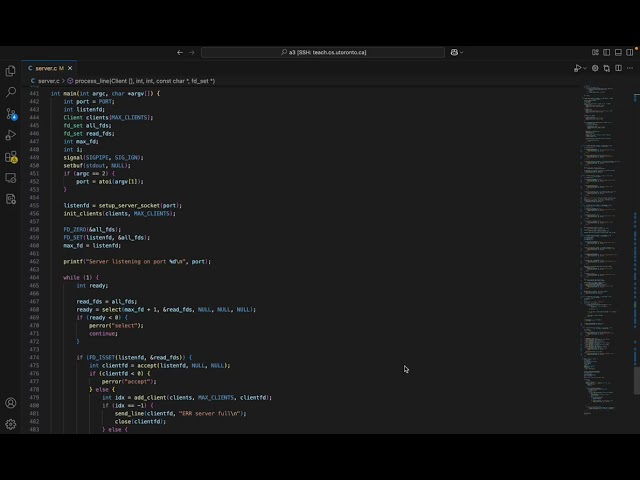The height and width of the screenshot is (480, 640).
Task: Click 'close(clientfd)' on line 482
Action: [140, 422]
